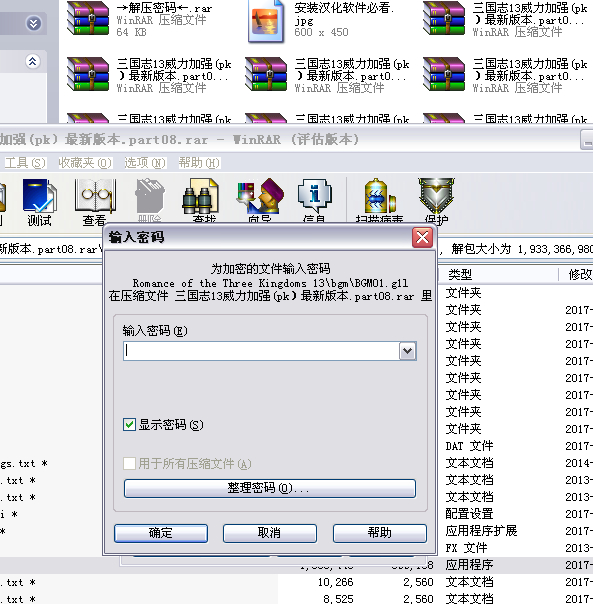593x604 pixels.
Task: Open the 安装汉化软件必看.jpg image thumbnail
Action: click(x=266, y=21)
